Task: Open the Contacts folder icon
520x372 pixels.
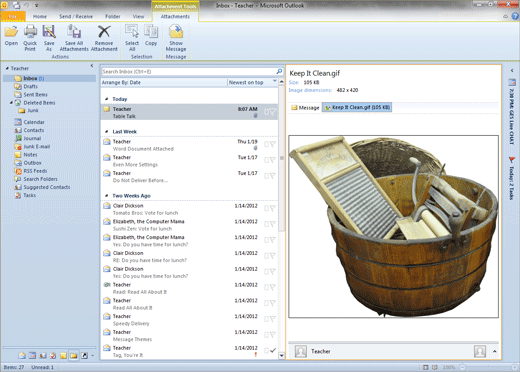Action: coord(18,130)
